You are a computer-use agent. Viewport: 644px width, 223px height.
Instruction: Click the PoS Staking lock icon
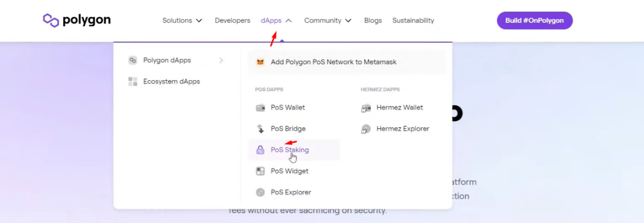[x=260, y=150]
